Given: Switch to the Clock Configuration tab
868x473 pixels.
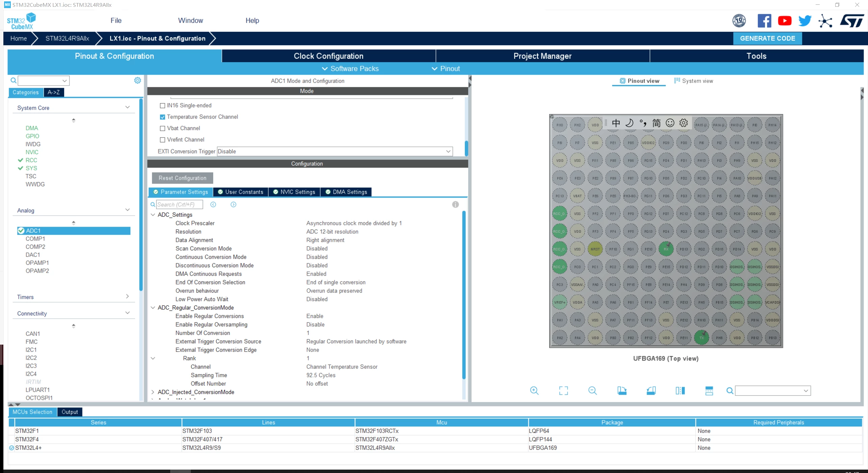Looking at the screenshot, I should coord(328,56).
